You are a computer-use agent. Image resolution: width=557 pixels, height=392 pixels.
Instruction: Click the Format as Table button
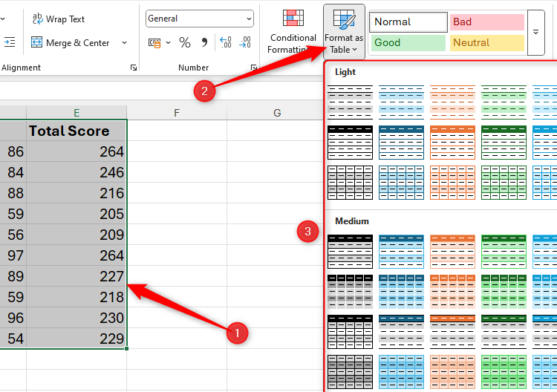[x=344, y=32]
